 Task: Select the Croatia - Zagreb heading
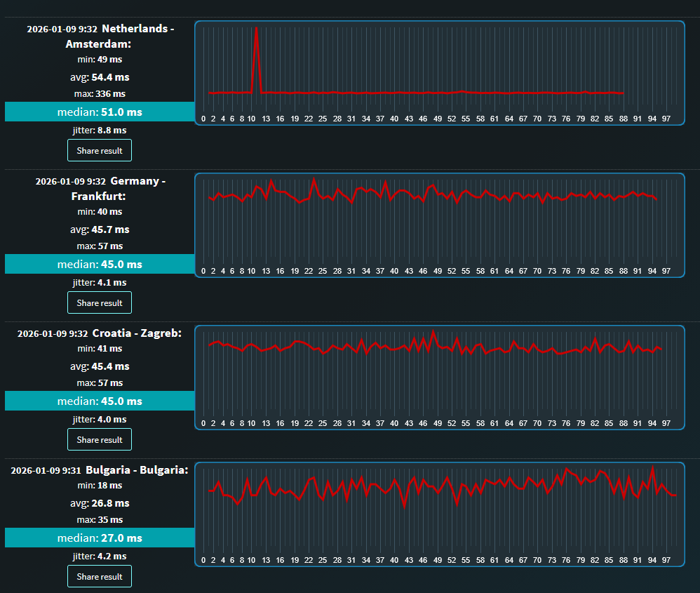137,333
